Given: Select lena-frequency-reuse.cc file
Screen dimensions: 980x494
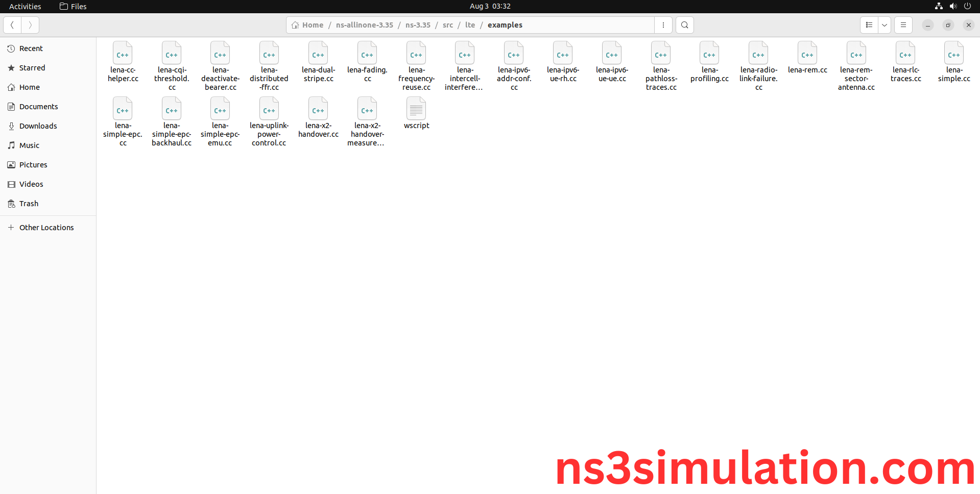Looking at the screenshot, I should (x=416, y=66).
